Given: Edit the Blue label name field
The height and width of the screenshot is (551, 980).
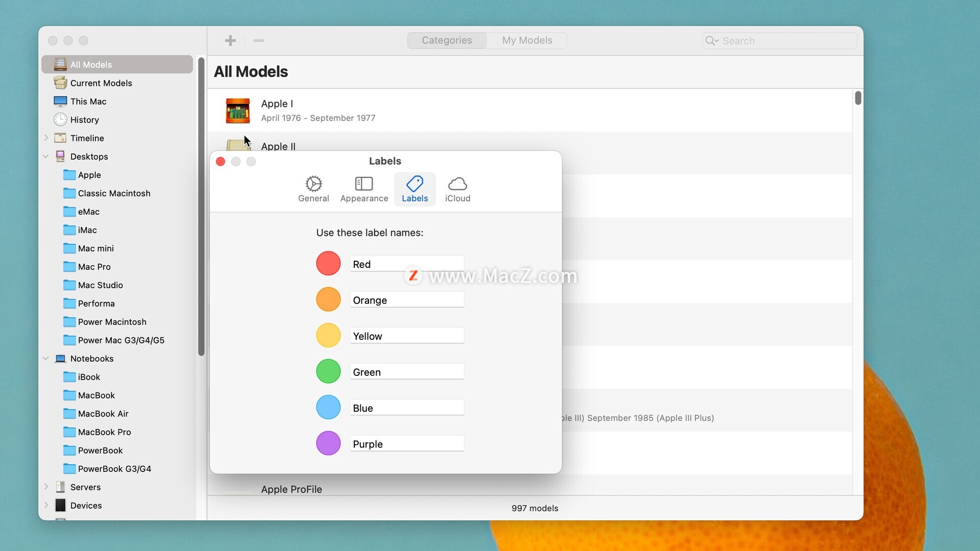Looking at the screenshot, I should (407, 408).
